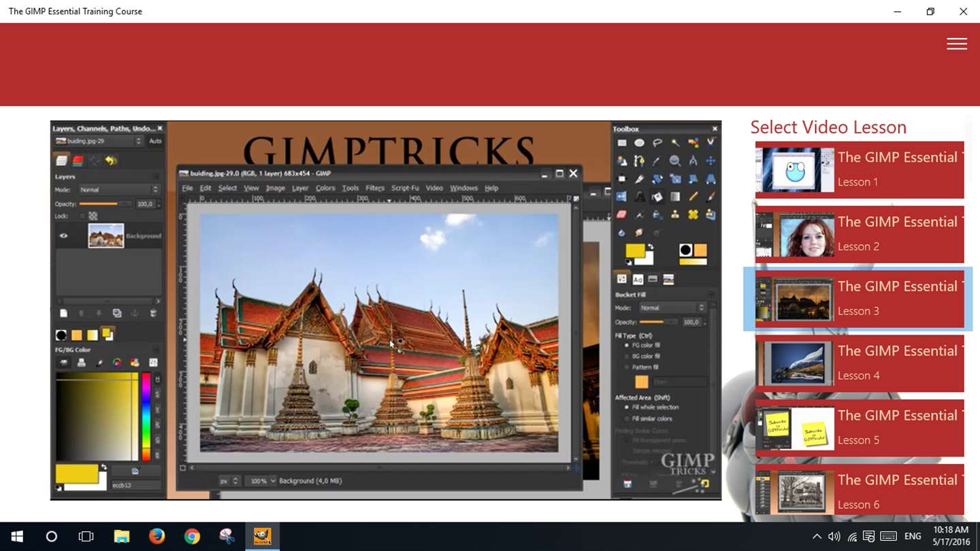Select the Measure compass tool
The height and width of the screenshot is (551, 980).
coord(693,161)
